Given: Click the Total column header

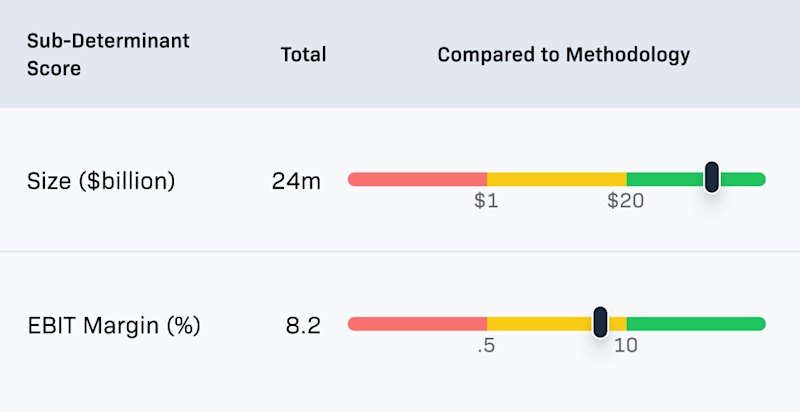Looking at the screenshot, I should 303,55.
